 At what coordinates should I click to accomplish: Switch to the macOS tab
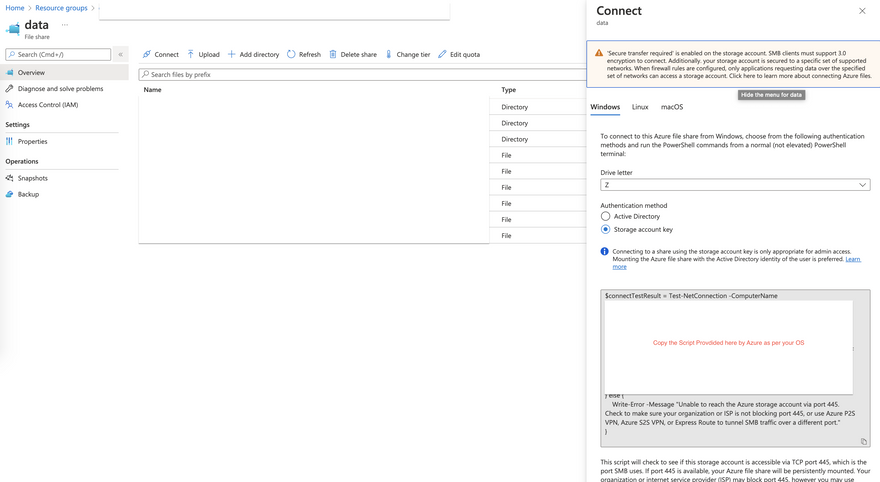pyautogui.click(x=672, y=107)
